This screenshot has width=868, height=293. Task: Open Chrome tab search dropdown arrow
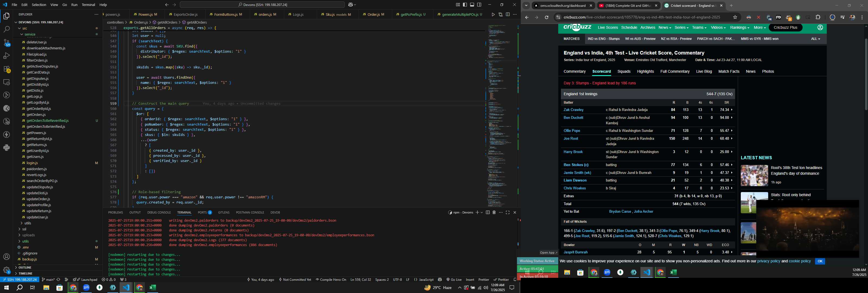tap(526, 5)
